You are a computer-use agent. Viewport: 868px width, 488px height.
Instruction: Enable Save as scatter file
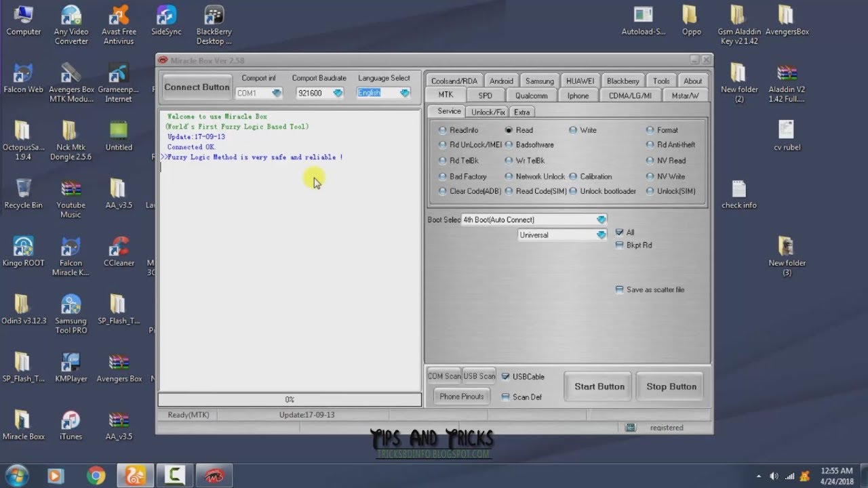tap(619, 289)
